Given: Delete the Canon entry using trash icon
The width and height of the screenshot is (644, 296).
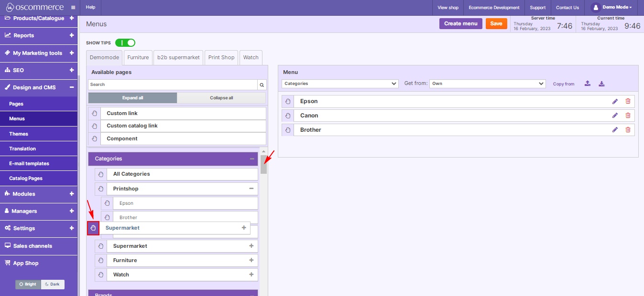Looking at the screenshot, I should point(628,115).
